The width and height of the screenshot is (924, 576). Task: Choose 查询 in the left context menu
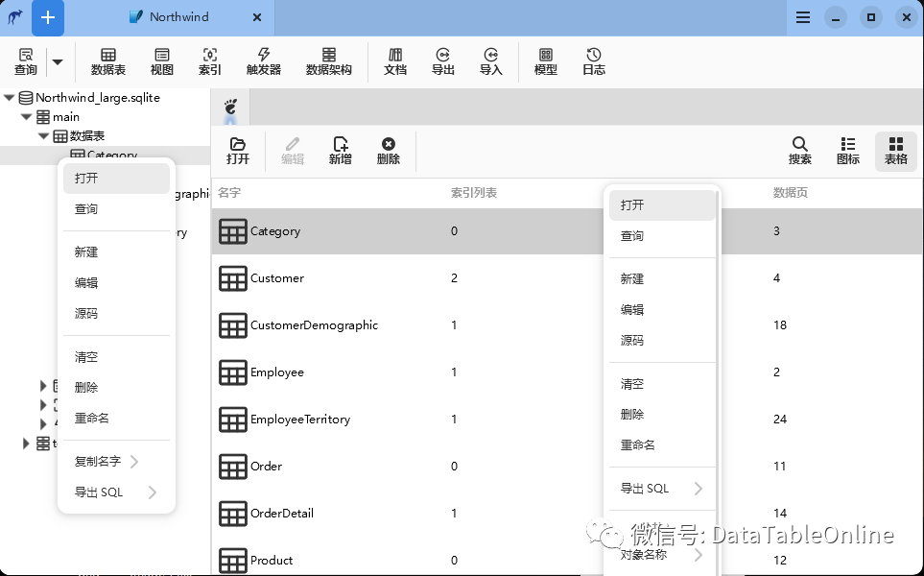pos(116,208)
